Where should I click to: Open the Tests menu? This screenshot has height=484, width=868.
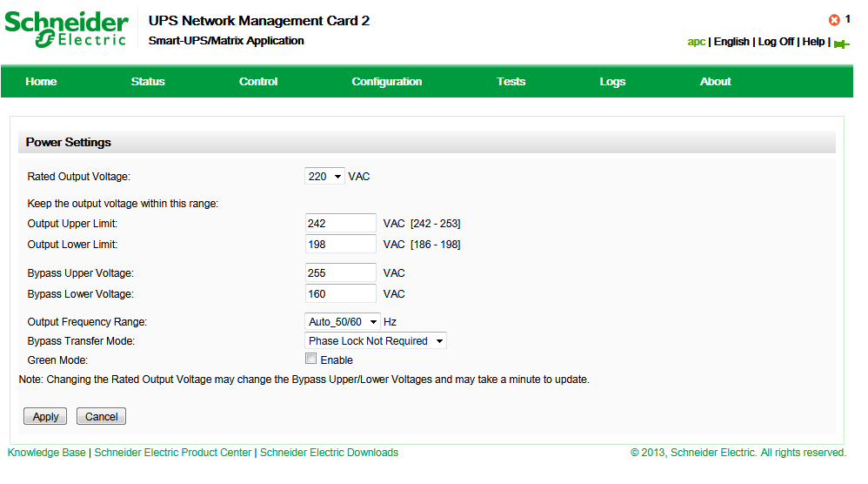coord(511,82)
